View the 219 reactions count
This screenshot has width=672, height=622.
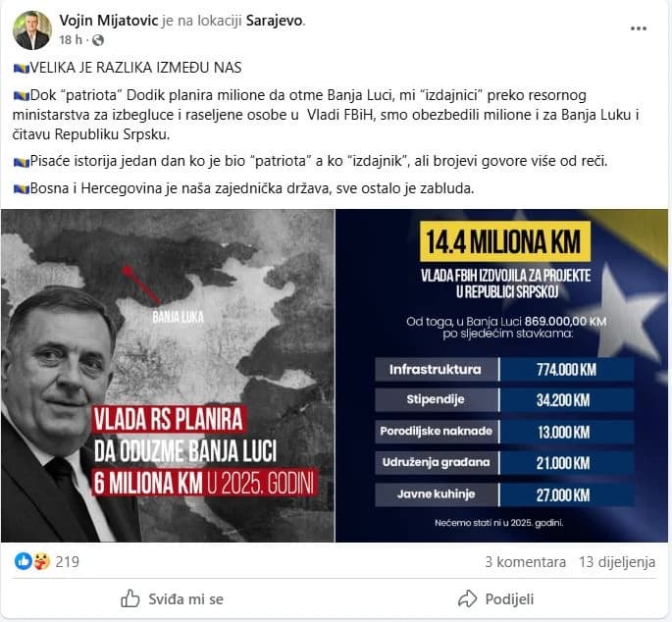[x=68, y=561]
